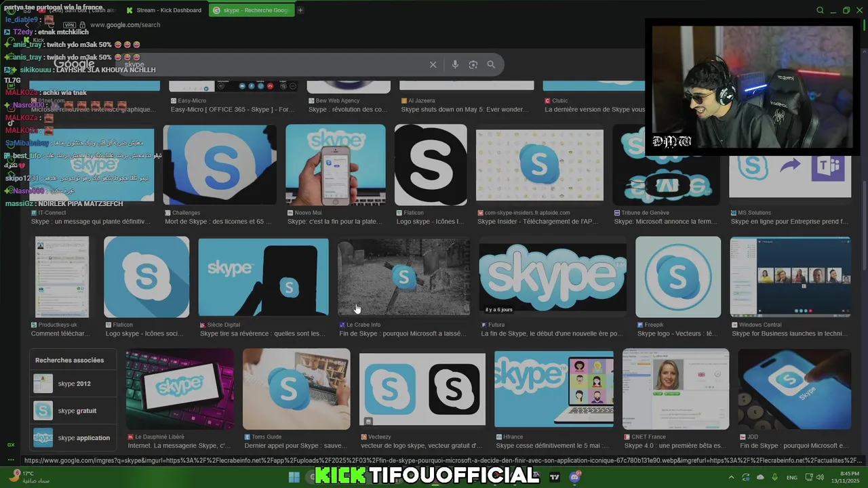
Task: Clear the Google search box with the X
Action: 433,64
